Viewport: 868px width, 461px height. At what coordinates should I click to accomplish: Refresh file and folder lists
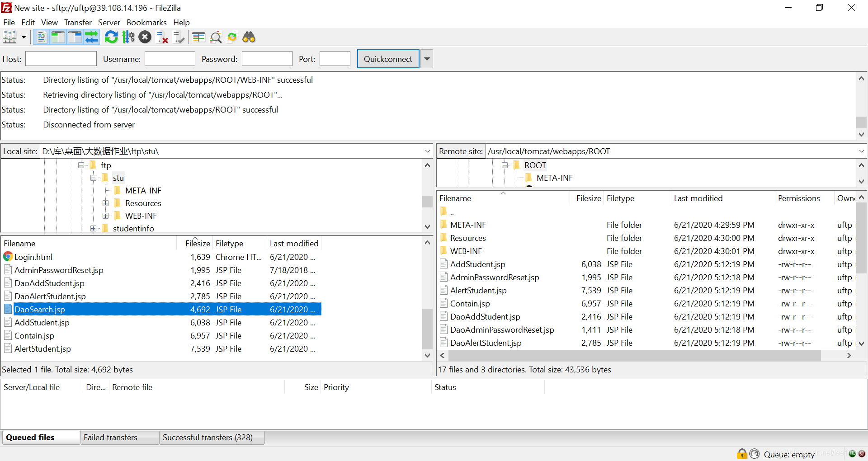[111, 37]
